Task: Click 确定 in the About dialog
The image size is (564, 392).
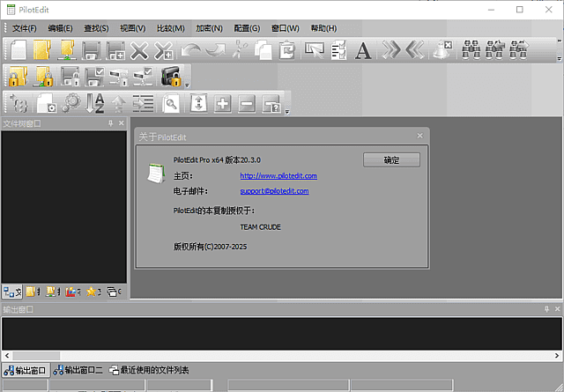Action: pos(391,160)
